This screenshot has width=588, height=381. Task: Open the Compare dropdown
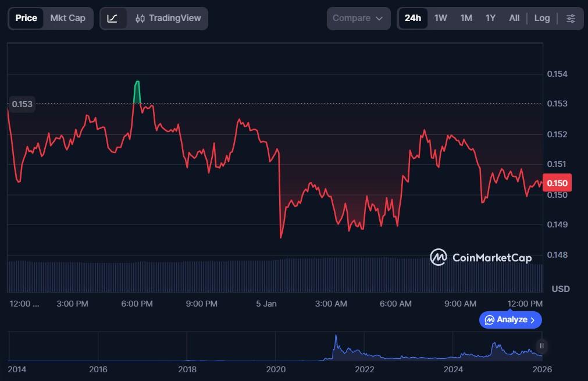tap(357, 19)
